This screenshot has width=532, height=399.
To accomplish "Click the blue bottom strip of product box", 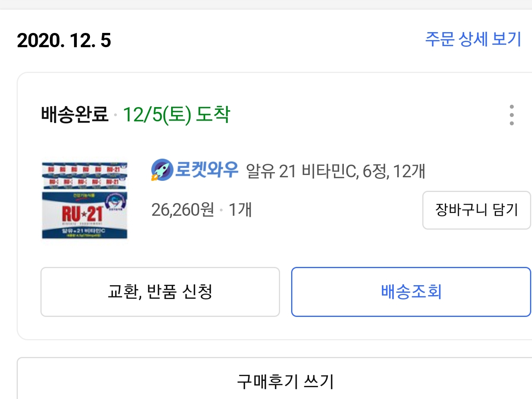I will click(84, 232).
